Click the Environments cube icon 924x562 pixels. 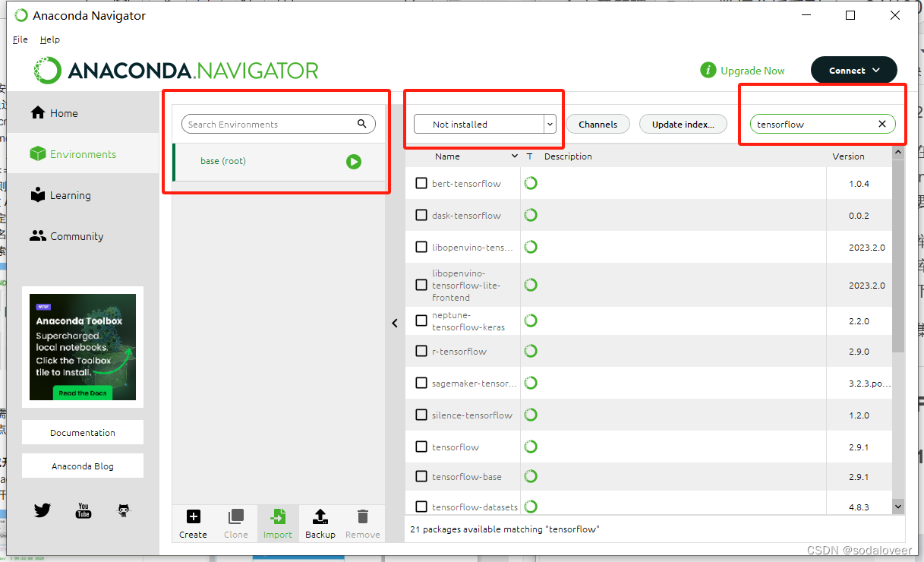[x=38, y=153]
